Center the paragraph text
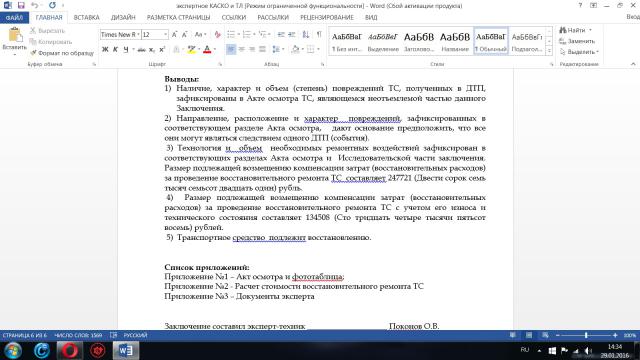This screenshot has width=640, height=360. point(242,49)
